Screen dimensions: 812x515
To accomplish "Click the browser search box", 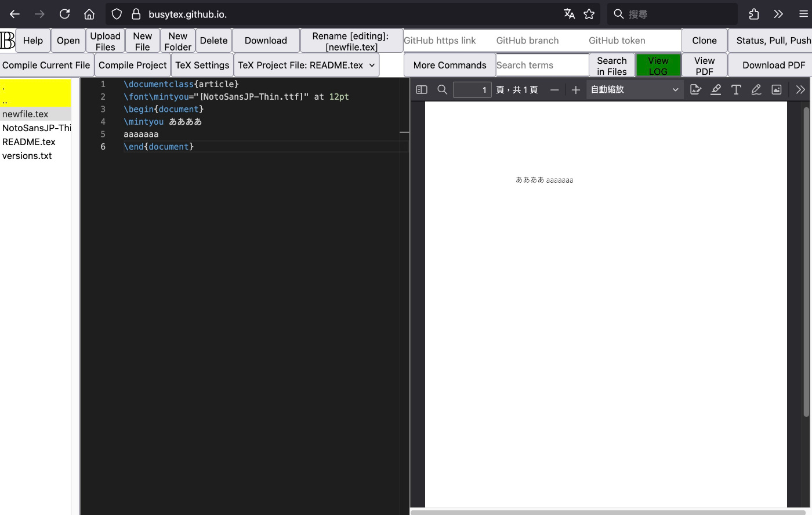I will (x=673, y=14).
